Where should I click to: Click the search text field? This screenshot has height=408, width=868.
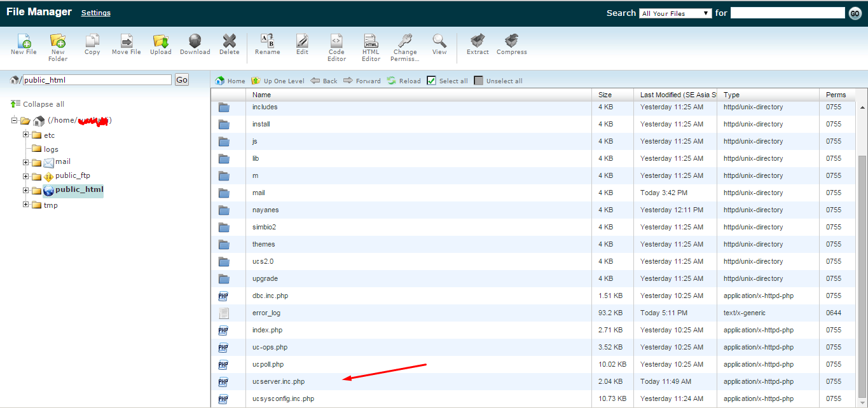pos(787,13)
